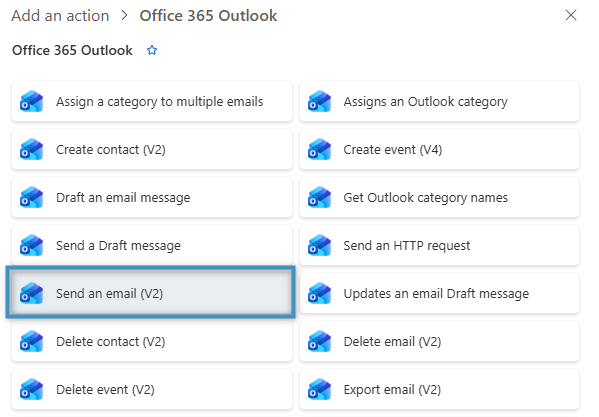Click Outlook icon beside Get Outlook category names

coord(319,197)
